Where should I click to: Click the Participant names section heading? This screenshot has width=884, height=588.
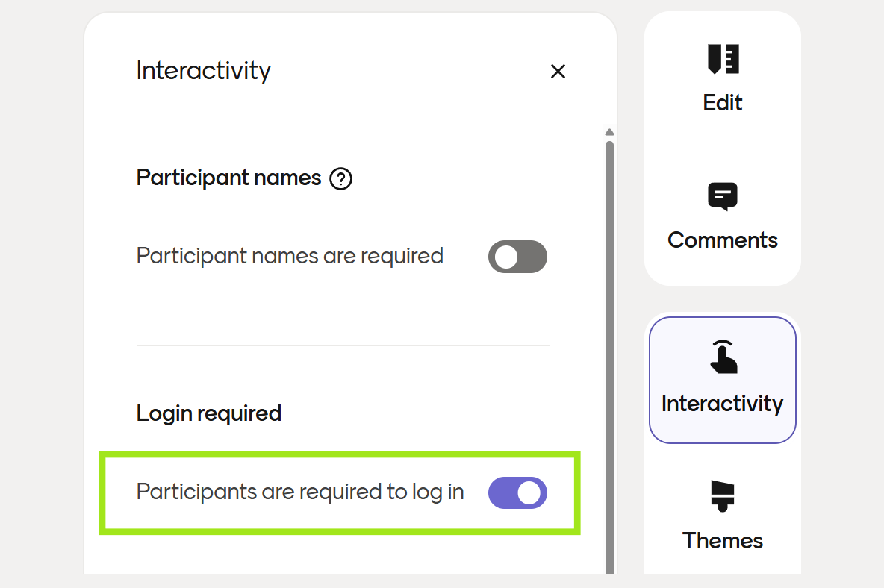[x=228, y=178]
